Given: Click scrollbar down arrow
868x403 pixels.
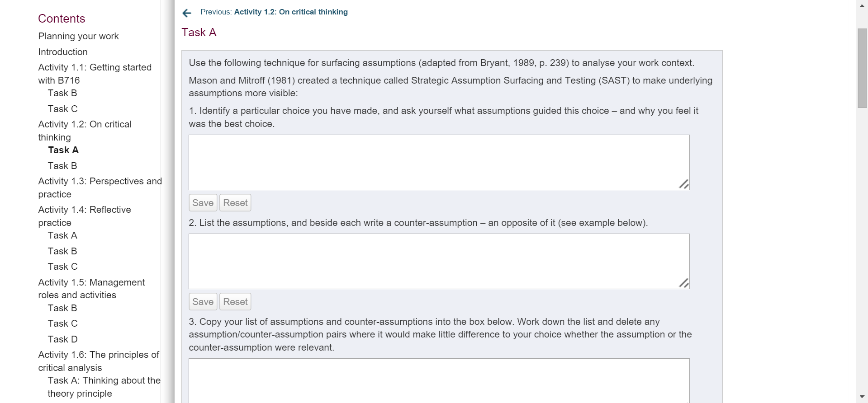Looking at the screenshot, I should point(862,397).
